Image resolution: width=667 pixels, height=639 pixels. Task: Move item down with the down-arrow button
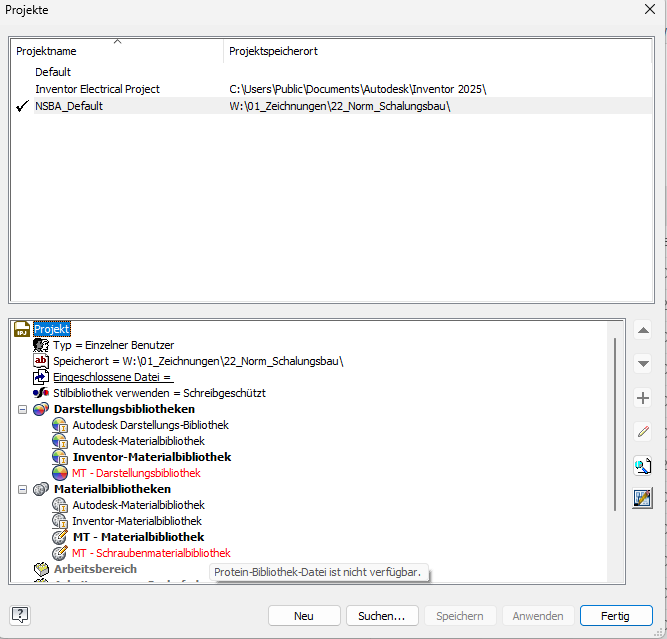643,364
